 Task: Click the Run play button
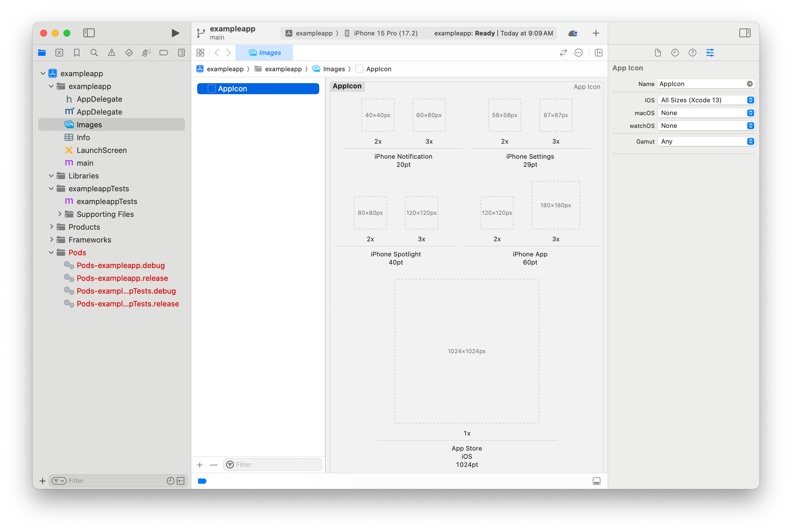pos(175,33)
